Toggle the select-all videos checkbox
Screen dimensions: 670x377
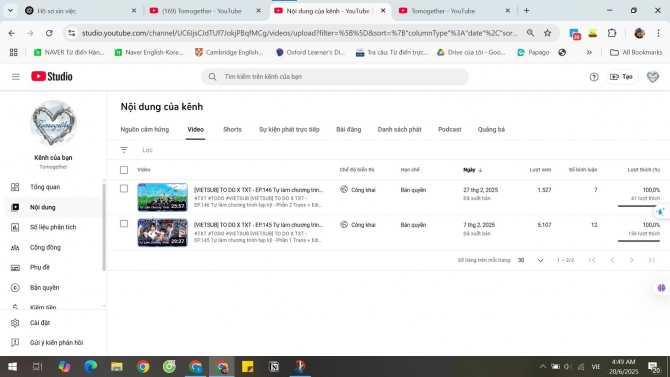coord(124,170)
